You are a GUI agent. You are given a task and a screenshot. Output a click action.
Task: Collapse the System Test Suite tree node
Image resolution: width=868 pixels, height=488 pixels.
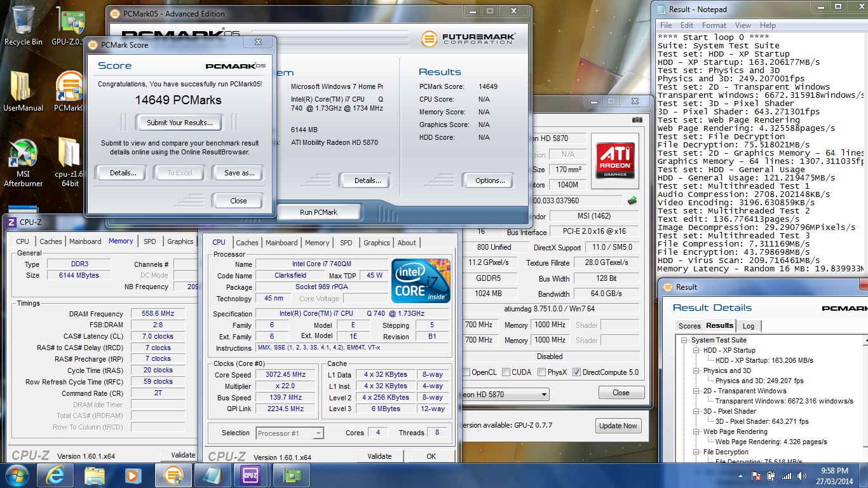point(685,340)
